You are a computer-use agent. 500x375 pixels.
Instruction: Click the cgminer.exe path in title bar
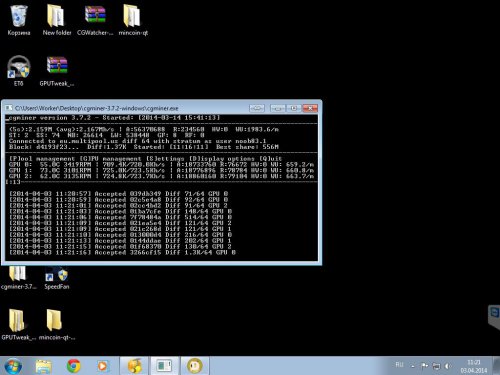97,108
